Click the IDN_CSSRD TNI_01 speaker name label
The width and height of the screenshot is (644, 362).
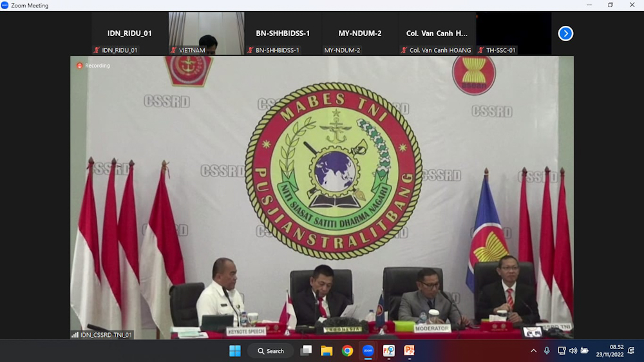106,335
